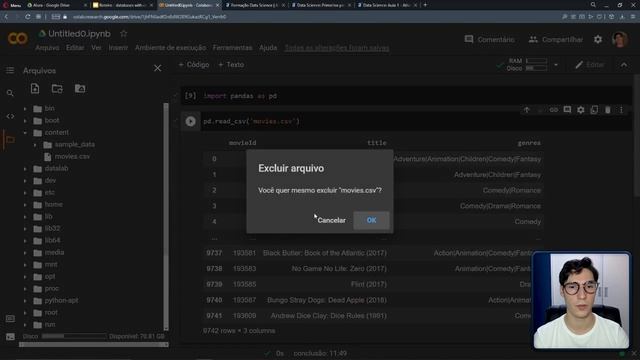Close the Arquivos side panel
The image size is (640, 360).
158,68
